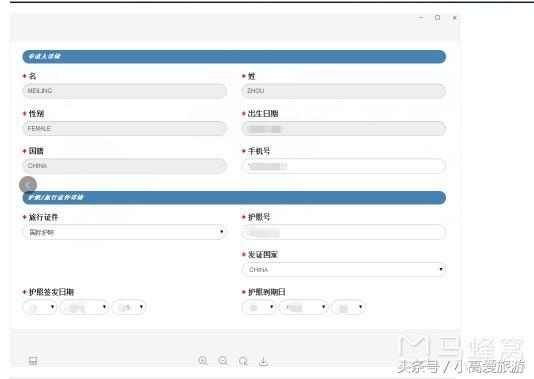Open the 旅行证件 dropdown
This screenshot has width=534, height=379.
tap(125, 232)
